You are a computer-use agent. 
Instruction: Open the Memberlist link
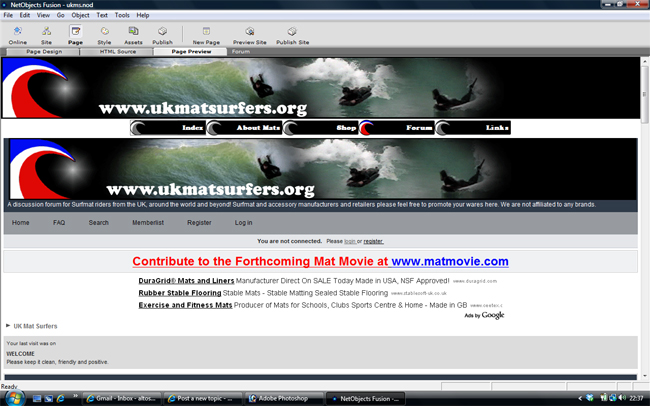click(x=148, y=223)
